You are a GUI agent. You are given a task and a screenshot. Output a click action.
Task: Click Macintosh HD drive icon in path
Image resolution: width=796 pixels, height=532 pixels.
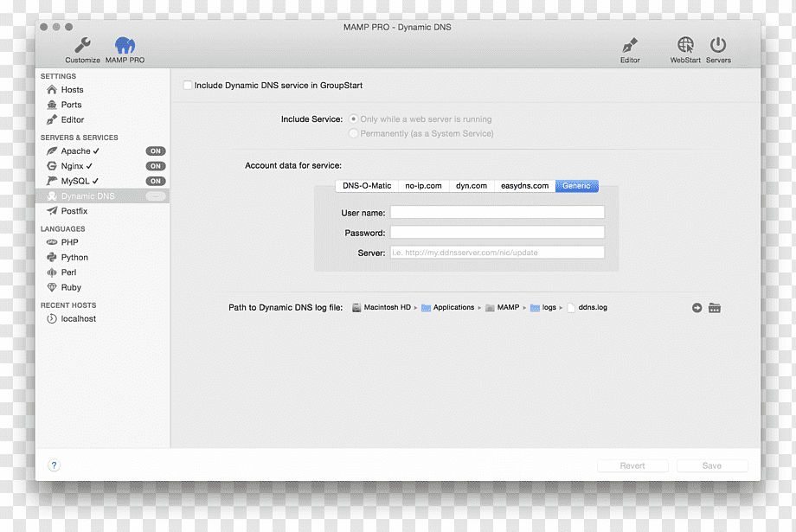tap(356, 308)
